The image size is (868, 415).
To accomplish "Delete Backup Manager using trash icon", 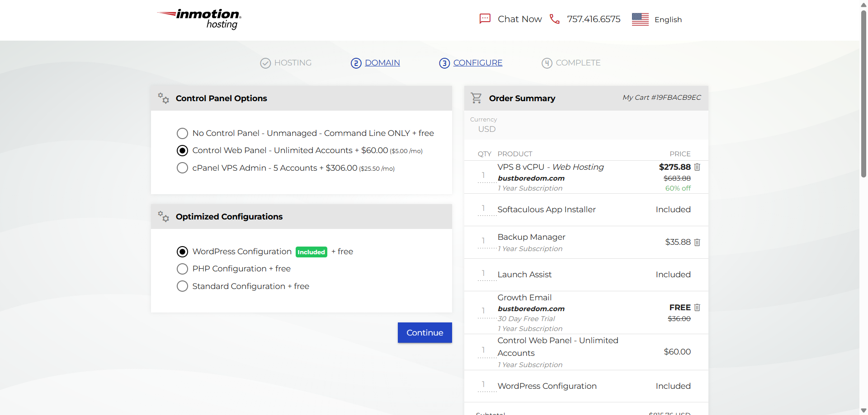I will [697, 242].
